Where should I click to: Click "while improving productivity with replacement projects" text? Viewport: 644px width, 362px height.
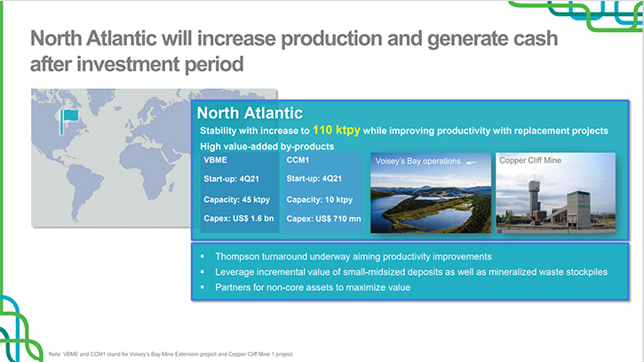[x=486, y=131]
